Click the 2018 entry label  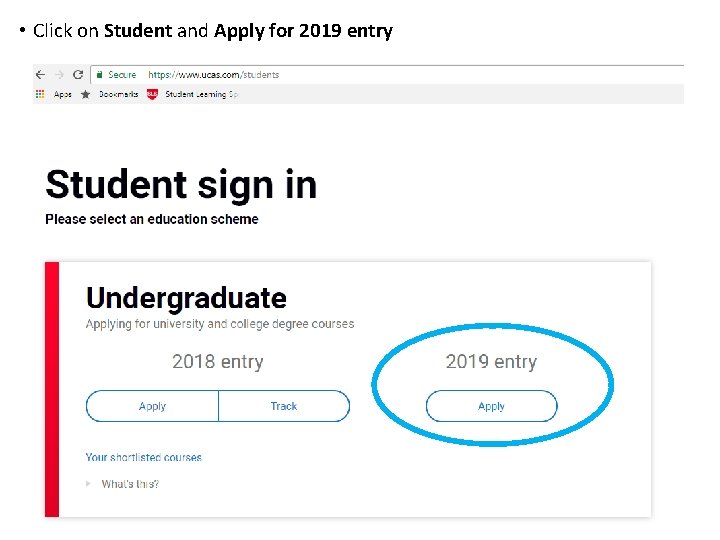(x=217, y=362)
